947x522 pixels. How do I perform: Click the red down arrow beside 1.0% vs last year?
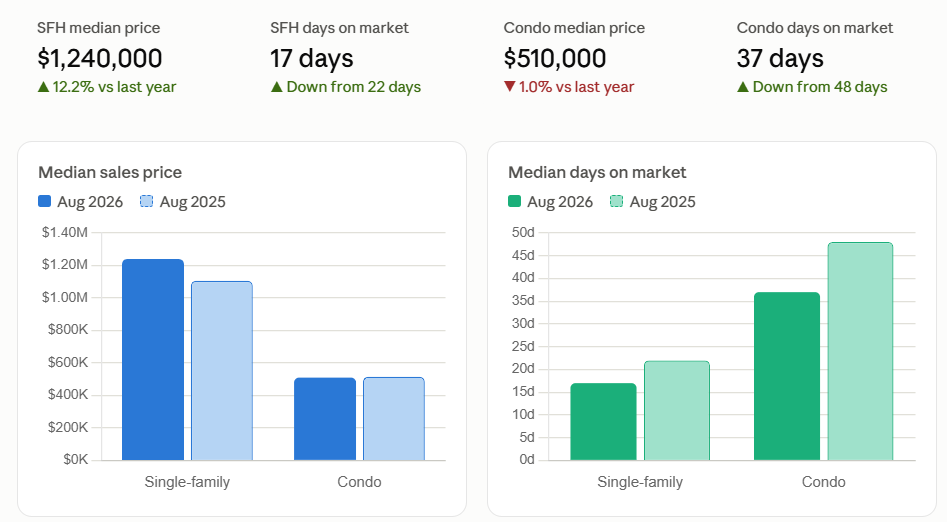[510, 87]
